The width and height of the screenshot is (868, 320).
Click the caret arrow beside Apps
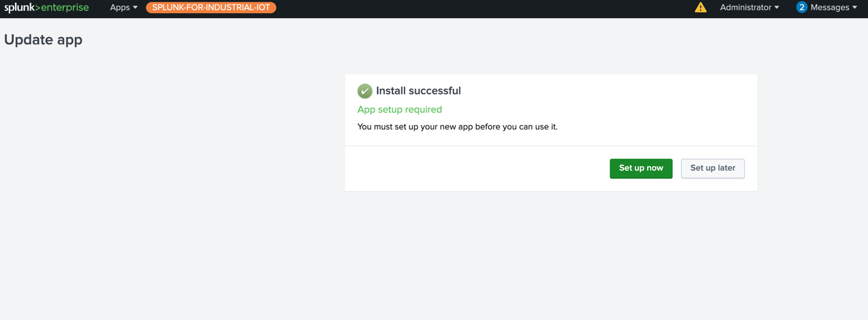[135, 8]
